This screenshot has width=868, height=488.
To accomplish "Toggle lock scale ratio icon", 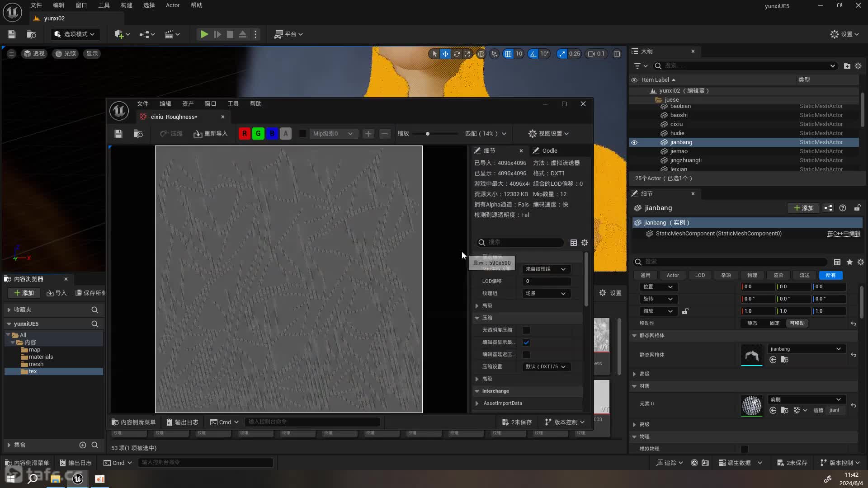I will coord(685,311).
